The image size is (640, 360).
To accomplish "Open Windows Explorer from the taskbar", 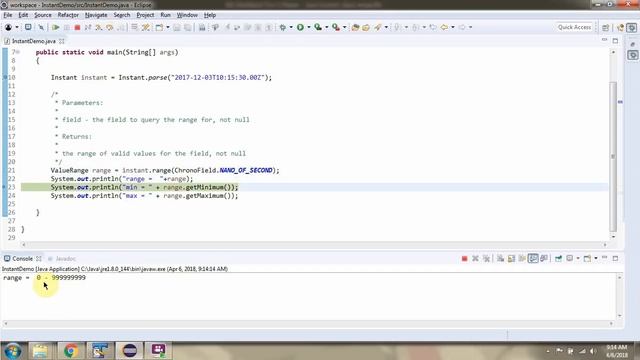I will tap(40, 351).
